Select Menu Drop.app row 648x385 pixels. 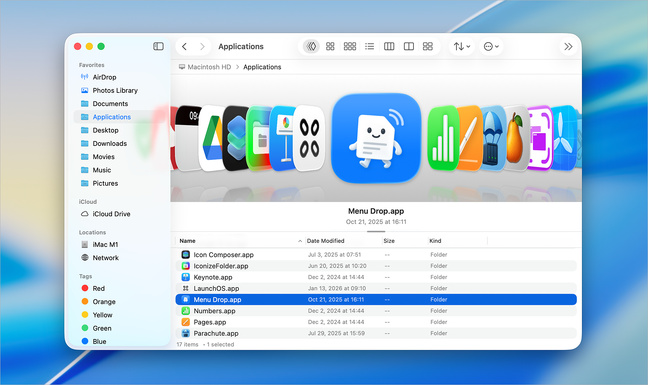pos(376,299)
